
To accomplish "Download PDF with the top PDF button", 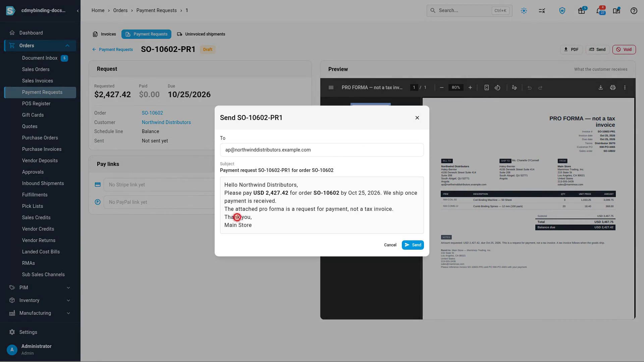I will point(571,50).
